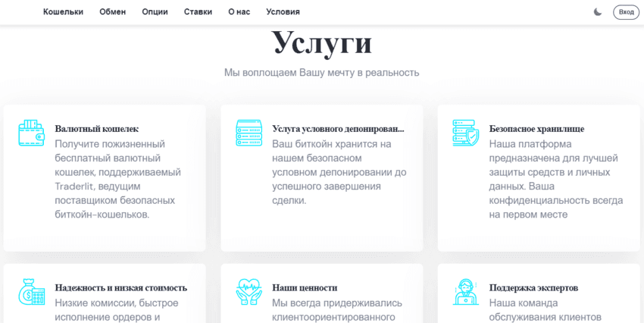This screenshot has width=644, height=323.
Task: Click the Услуги page heading
Action: 322,43
